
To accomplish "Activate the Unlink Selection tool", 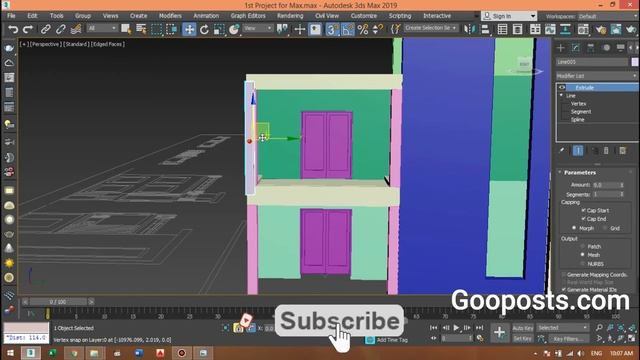I will click(x=61, y=29).
